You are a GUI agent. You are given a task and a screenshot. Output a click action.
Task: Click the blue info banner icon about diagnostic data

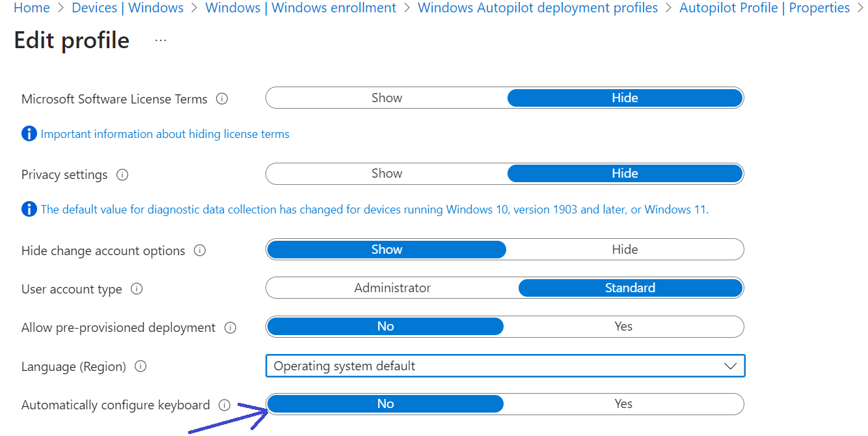29,209
